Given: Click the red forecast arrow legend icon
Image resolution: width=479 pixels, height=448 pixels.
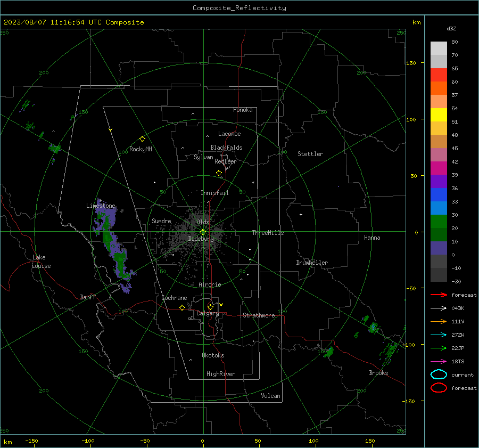Looking at the screenshot, I should point(439,295).
